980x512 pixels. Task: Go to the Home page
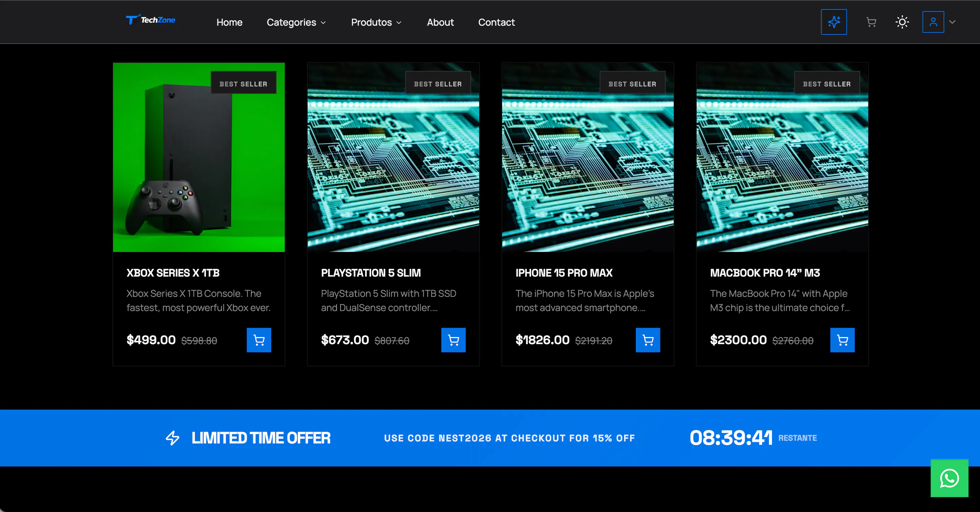tap(229, 22)
